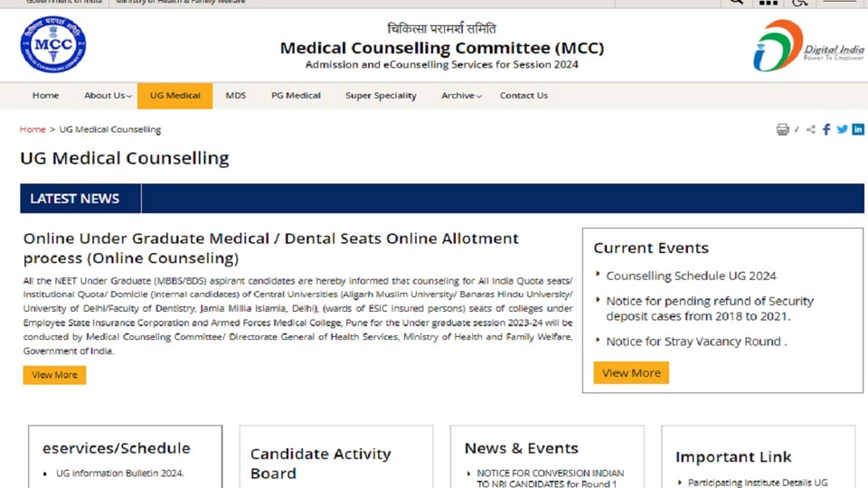Share page on Facebook

pyautogui.click(x=826, y=129)
